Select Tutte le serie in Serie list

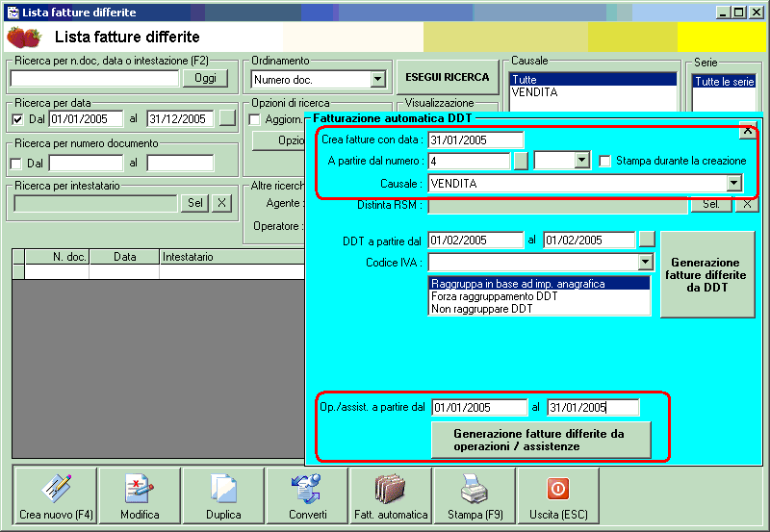725,82
